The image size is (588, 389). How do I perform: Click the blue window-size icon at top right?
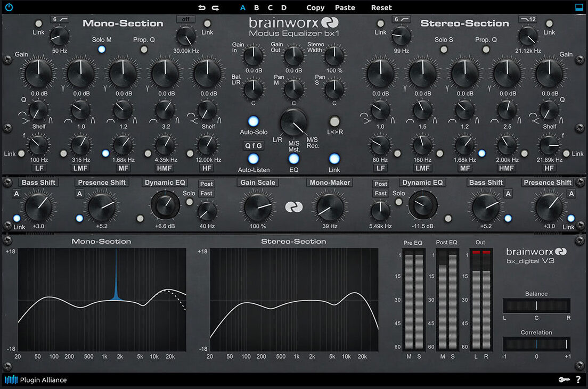click(579, 7)
